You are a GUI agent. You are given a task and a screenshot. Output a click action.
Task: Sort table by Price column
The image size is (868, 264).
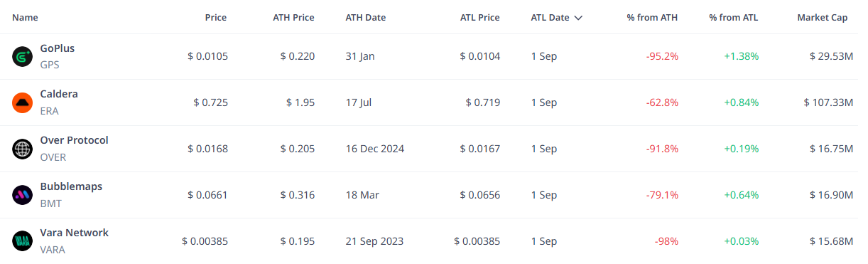pos(216,17)
